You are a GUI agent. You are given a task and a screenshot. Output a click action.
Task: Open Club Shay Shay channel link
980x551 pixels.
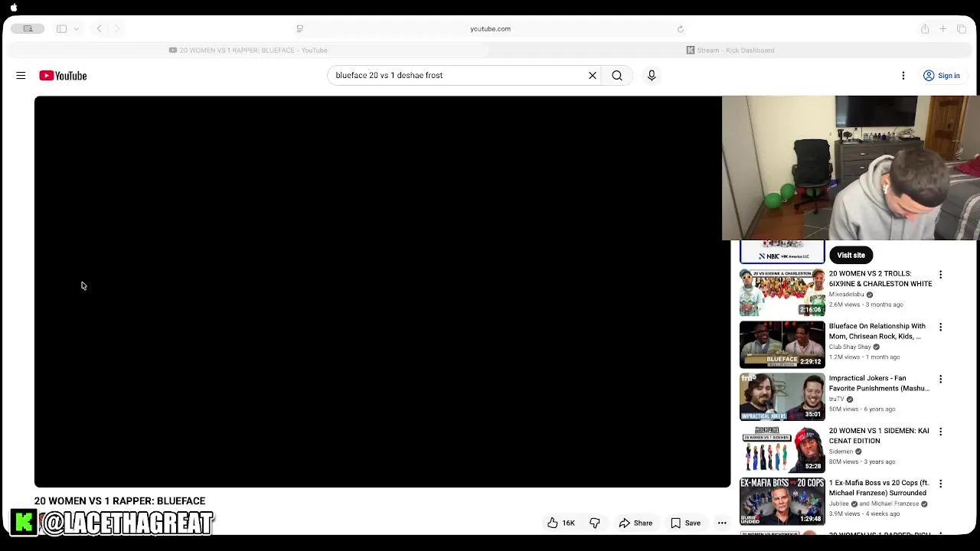pyautogui.click(x=850, y=347)
